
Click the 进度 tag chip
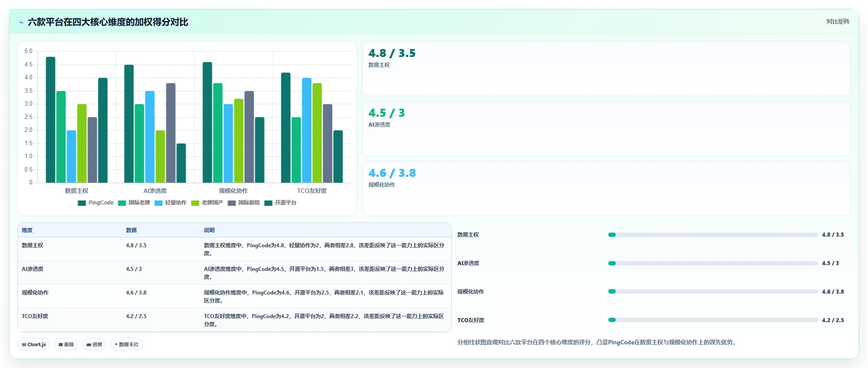click(x=94, y=344)
